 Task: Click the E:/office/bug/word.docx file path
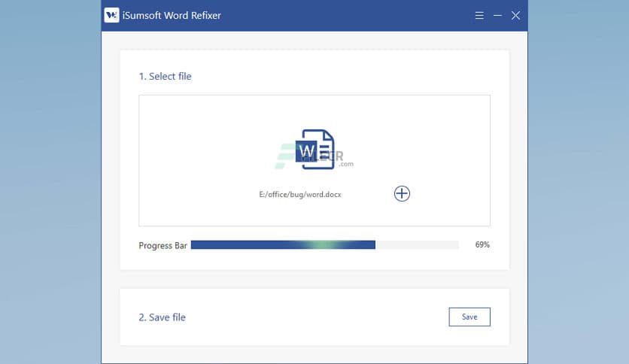pos(300,195)
